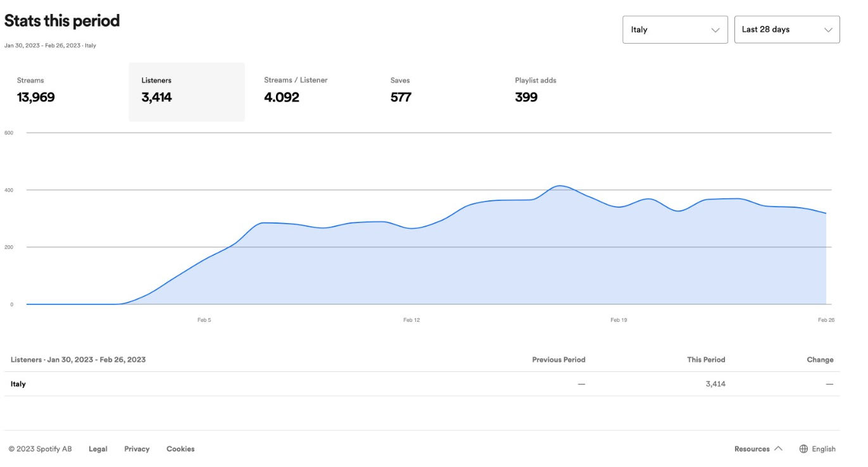
Task: Select the Streams stat tab
Action: (36, 90)
